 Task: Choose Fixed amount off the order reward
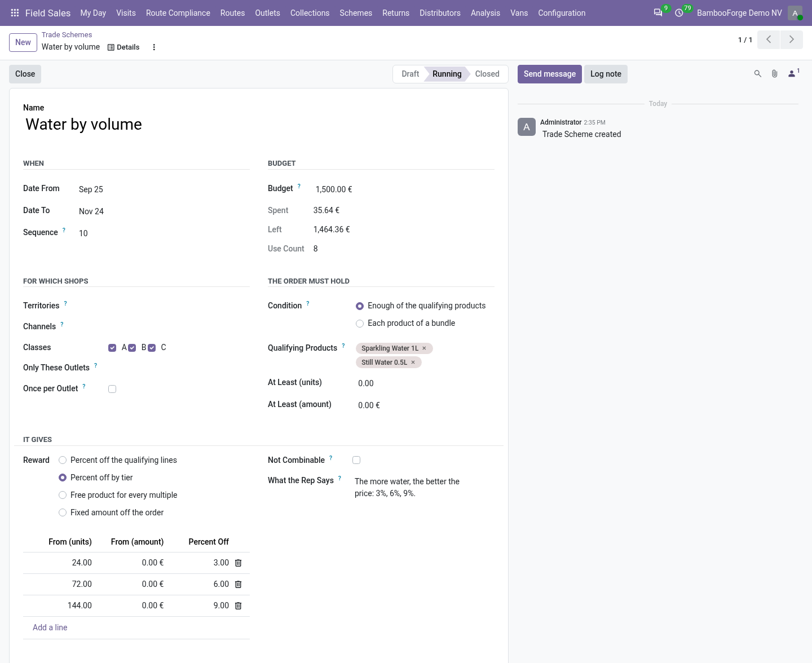pyautogui.click(x=63, y=512)
